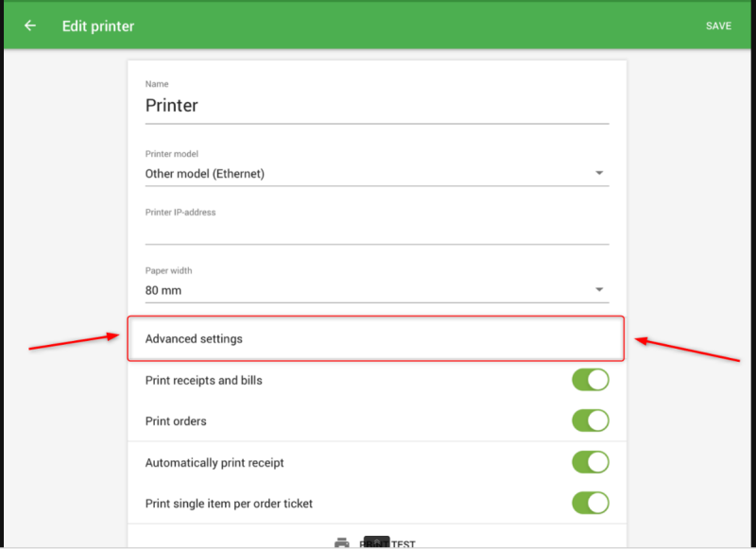
Task: Click the printer icon beside Print Test
Action: pyautogui.click(x=342, y=543)
